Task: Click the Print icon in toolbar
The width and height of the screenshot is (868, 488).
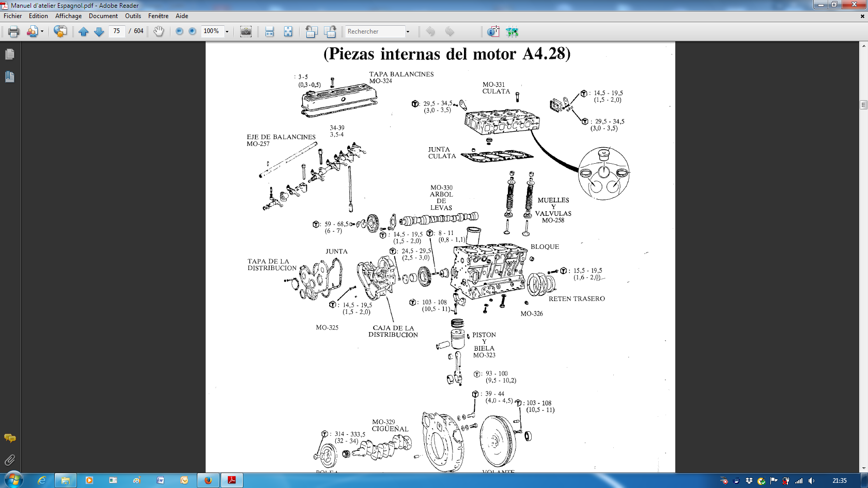Action: tap(14, 32)
